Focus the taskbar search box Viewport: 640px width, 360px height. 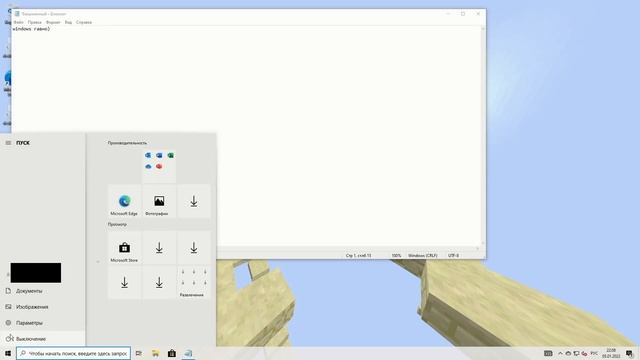tap(73, 353)
